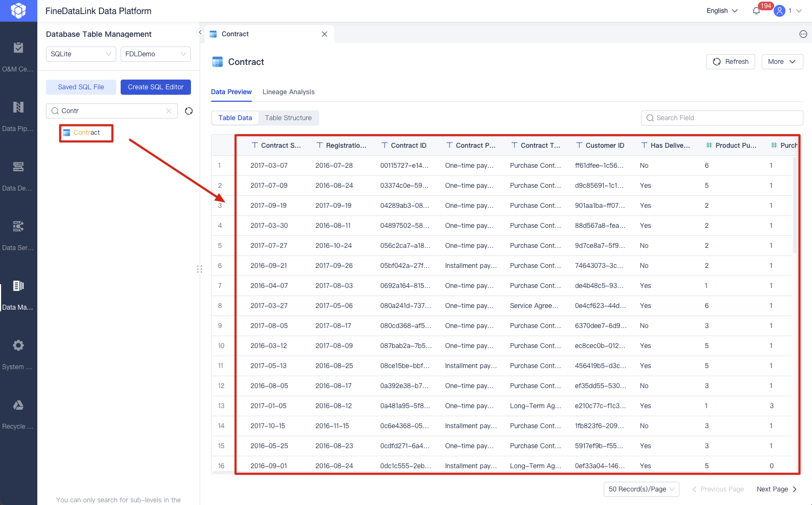Click the user avatar icon
The image size is (812, 505).
780,11
